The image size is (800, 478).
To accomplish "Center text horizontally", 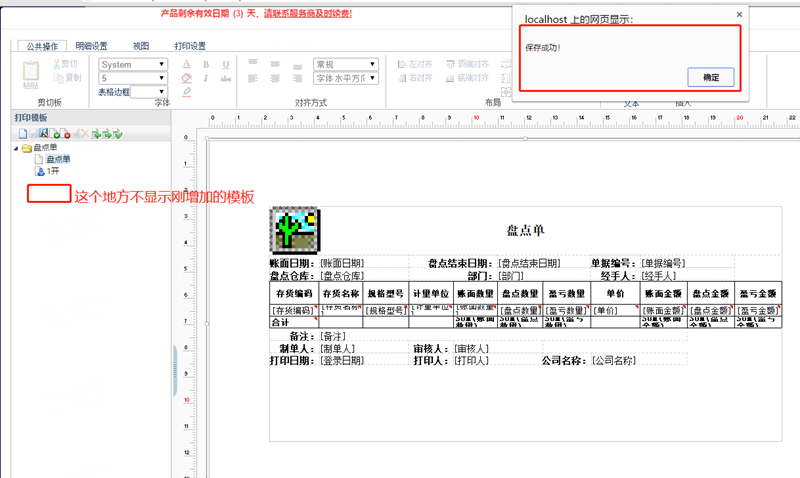I will click(x=275, y=78).
